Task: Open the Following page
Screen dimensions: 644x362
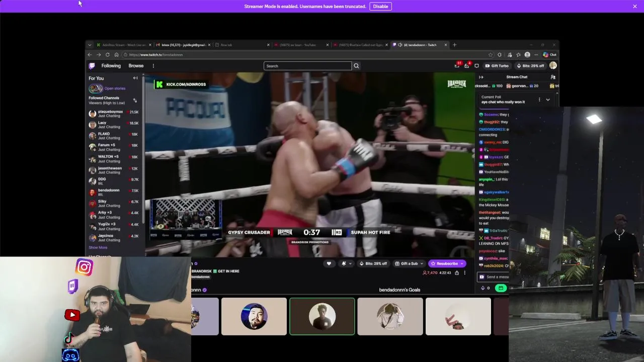Action: [x=111, y=66]
